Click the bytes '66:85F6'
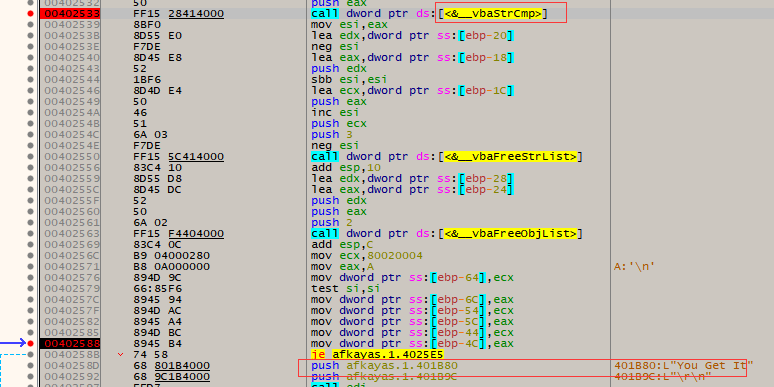Viewport: 774px width, 387px height. coord(158,288)
